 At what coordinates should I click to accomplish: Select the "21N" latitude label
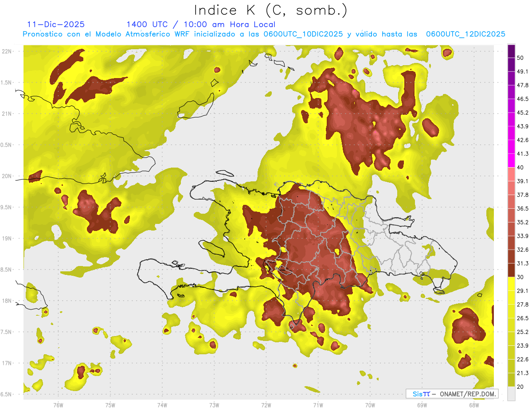[x=7, y=114]
